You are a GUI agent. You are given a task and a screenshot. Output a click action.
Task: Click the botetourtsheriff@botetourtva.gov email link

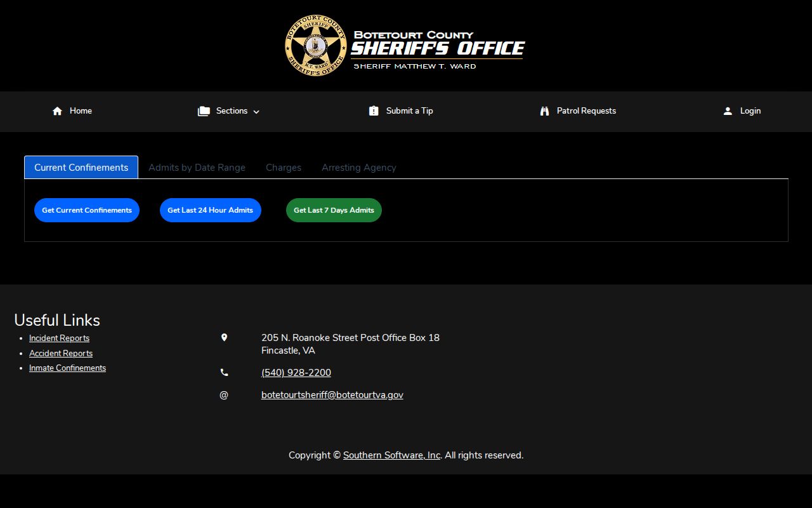click(332, 395)
